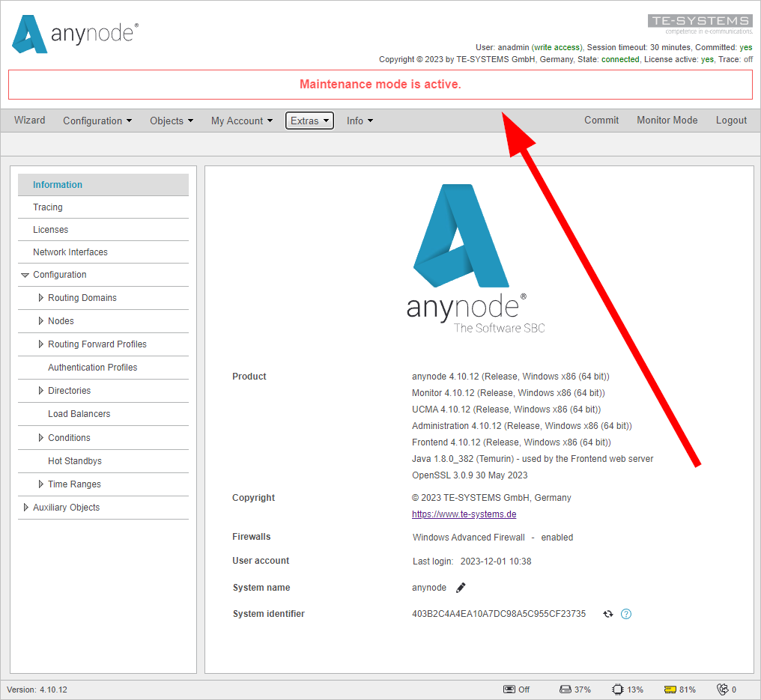Click the Commit button
This screenshot has width=761, height=700.
tap(601, 120)
